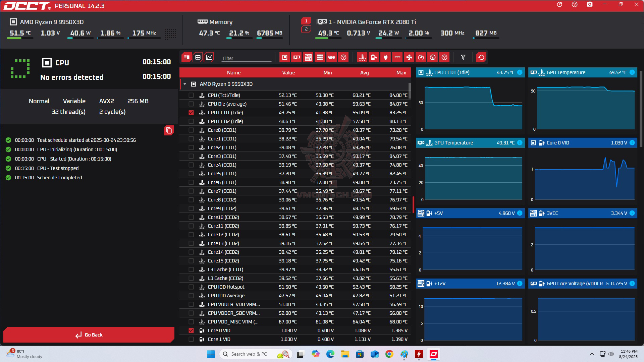This screenshot has height=362, width=644.
Task: Open info for CPU CCD1 graph
Action: tap(520, 72)
